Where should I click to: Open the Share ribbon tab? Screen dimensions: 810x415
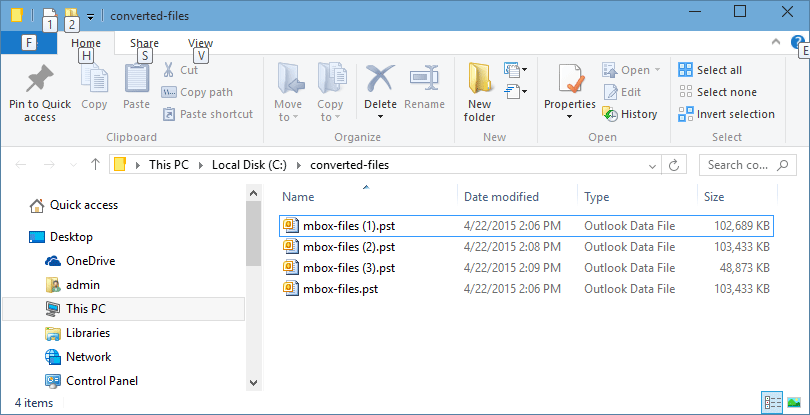[144, 43]
